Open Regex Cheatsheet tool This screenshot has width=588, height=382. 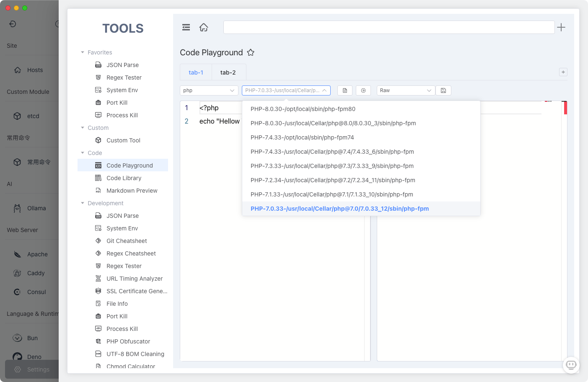coord(123,253)
